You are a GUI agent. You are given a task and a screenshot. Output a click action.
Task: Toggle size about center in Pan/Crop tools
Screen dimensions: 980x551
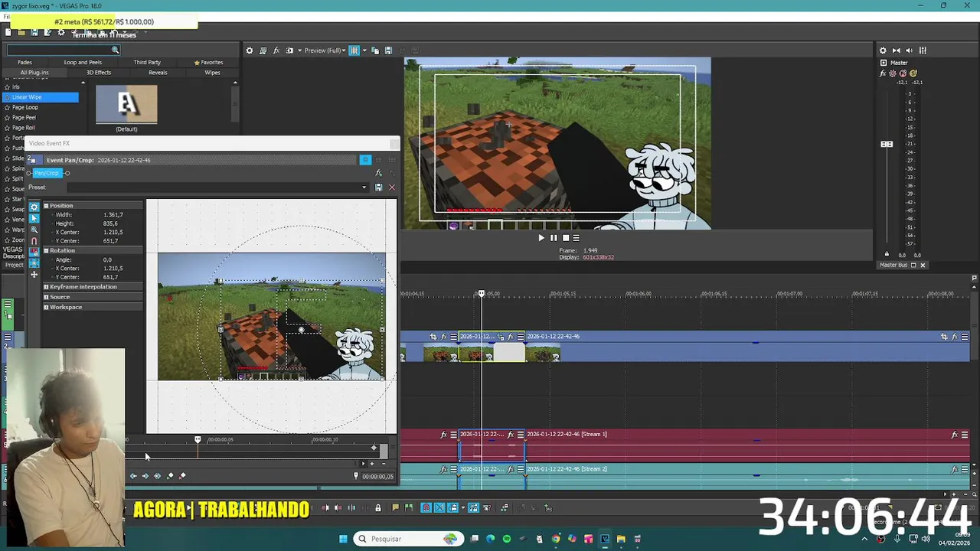pyautogui.click(x=34, y=263)
